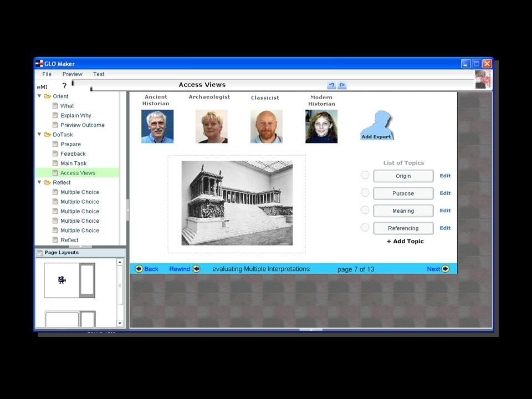Click the Add Expert silhouette icon

click(377, 125)
